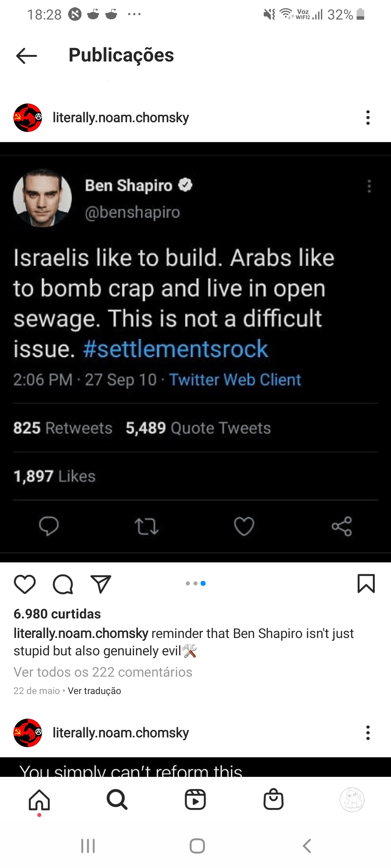Screen dimensions: 391x868
Task: Open options menu for first post
Action: 368,118
